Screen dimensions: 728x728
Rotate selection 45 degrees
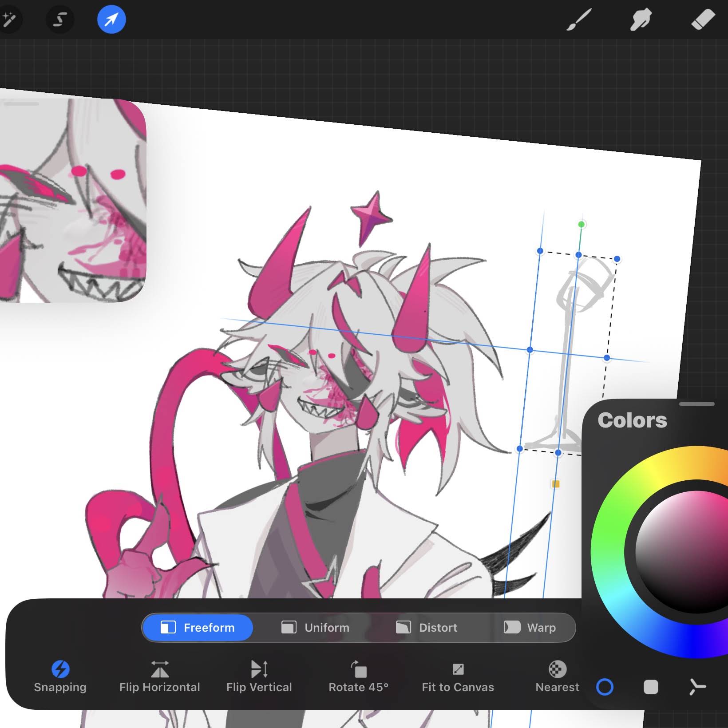point(358,677)
